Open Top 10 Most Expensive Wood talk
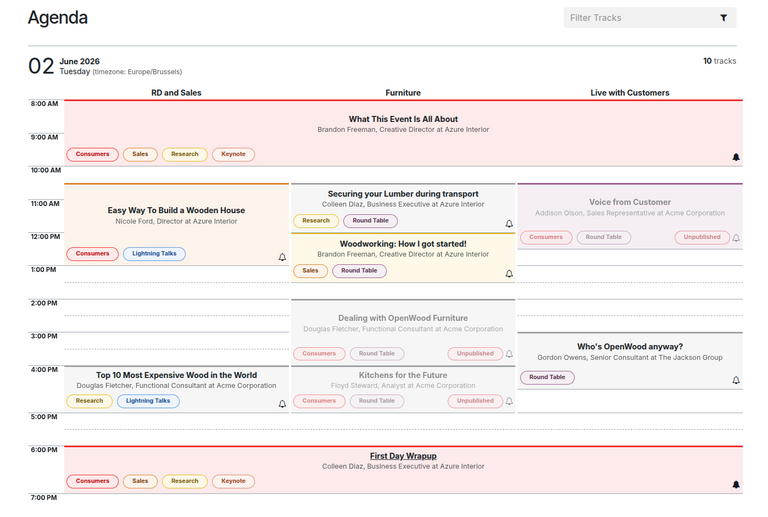Viewport: 768px width, 517px height. pyautogui.click(x=176, y=375)
